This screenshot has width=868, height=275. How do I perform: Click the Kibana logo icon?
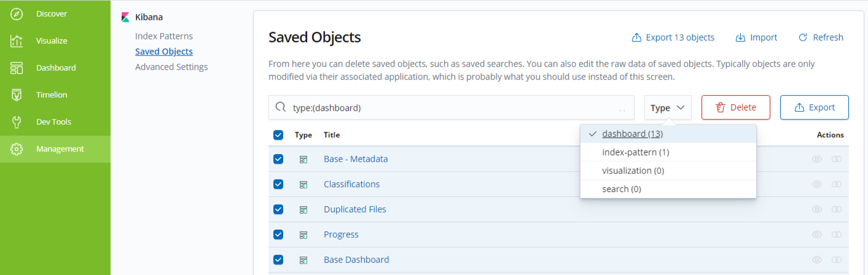pos(125,17)
